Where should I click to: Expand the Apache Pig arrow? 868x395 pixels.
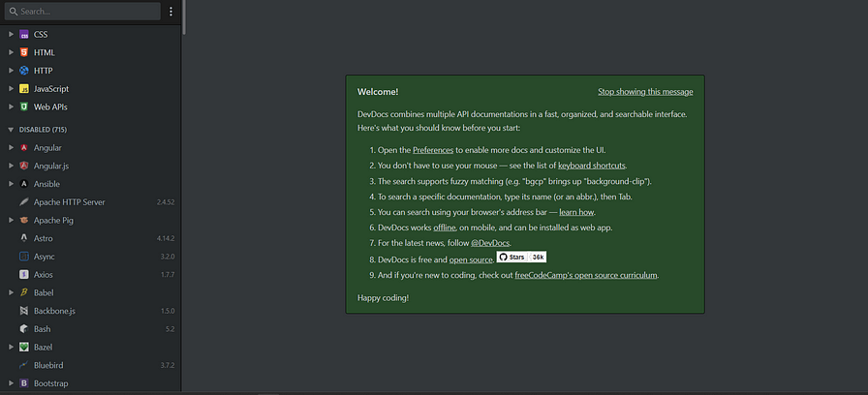point(11,220)
